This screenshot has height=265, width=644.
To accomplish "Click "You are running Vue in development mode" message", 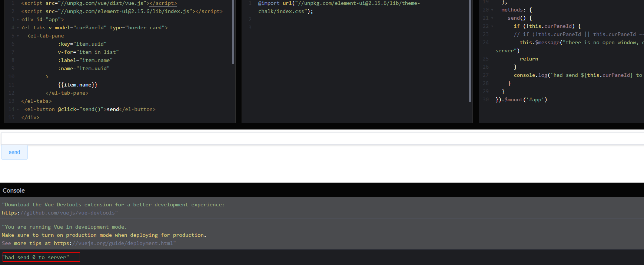I will pyautogui.click(x=64, y=227).
